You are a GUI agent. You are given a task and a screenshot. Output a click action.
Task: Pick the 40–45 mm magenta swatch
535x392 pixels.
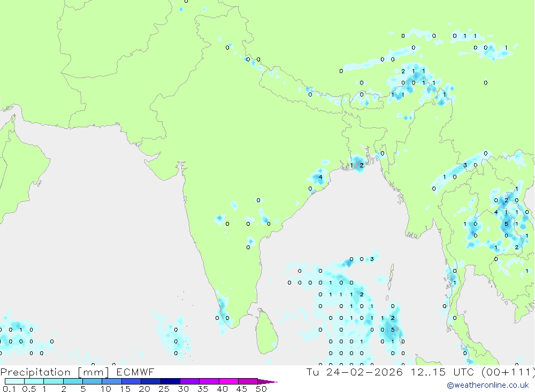coord(228,381)
